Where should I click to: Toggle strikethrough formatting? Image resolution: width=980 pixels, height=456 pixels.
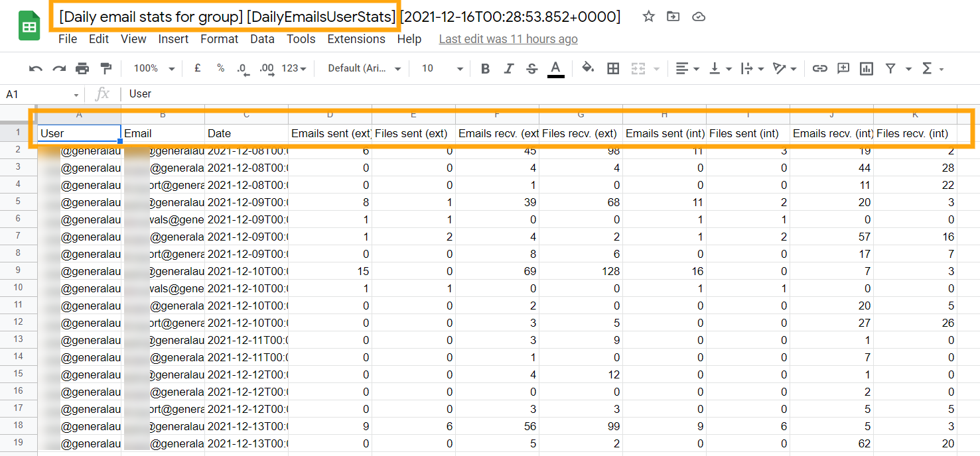click(531, 68)
